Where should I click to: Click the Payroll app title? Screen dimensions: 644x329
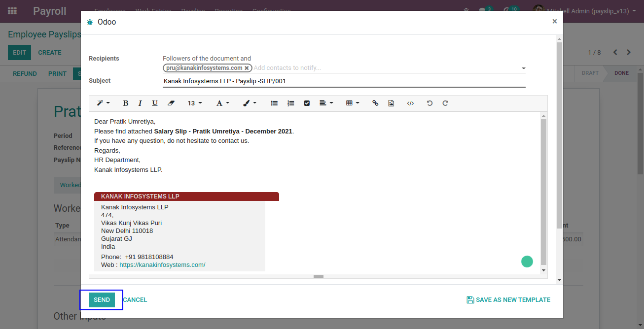50,11
